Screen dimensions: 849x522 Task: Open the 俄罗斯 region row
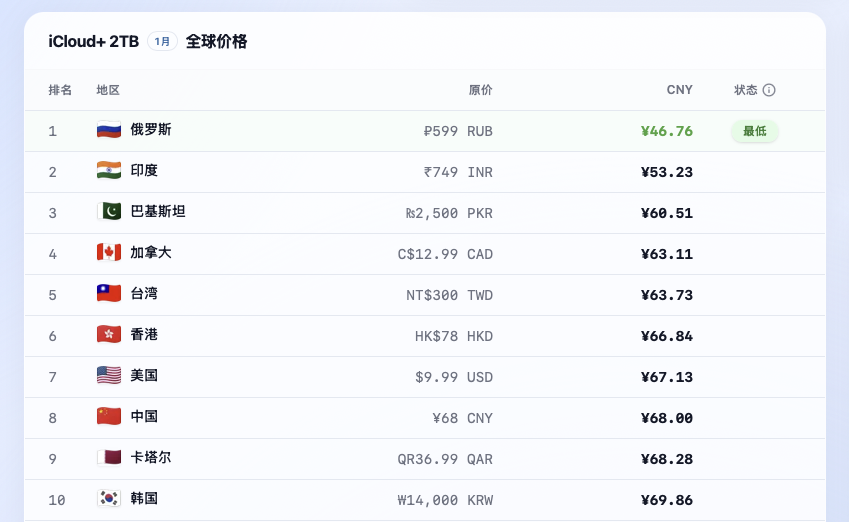(x=425, y=131)
